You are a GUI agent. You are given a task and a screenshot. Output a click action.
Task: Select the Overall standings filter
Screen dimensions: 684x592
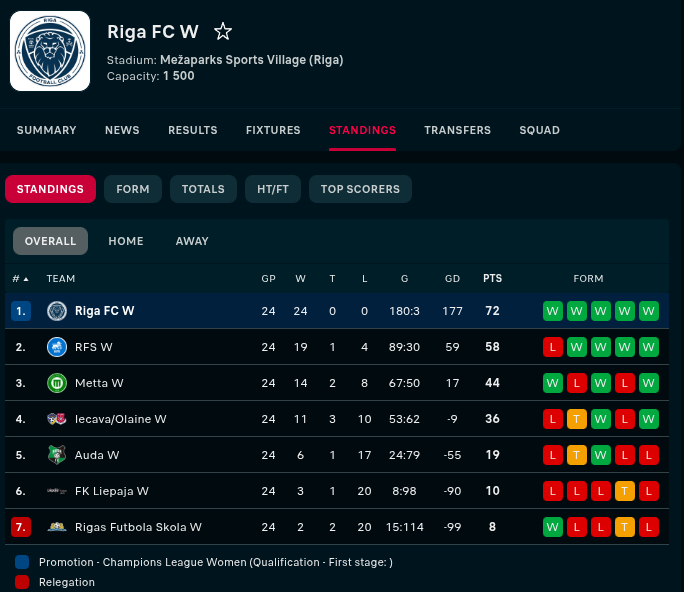(x=50, y=241)
